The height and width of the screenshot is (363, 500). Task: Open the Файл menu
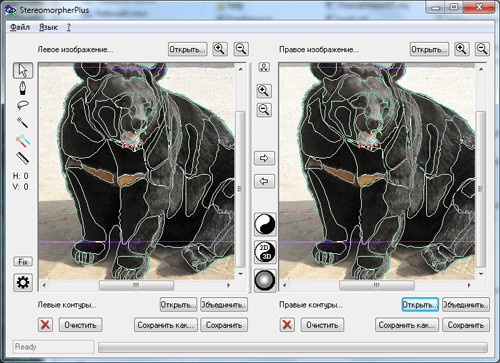(x=20, y=27)
